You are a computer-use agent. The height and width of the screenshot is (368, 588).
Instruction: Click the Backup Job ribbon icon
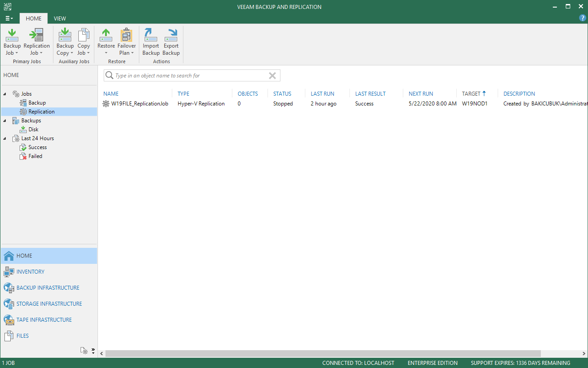coord(12,35)
